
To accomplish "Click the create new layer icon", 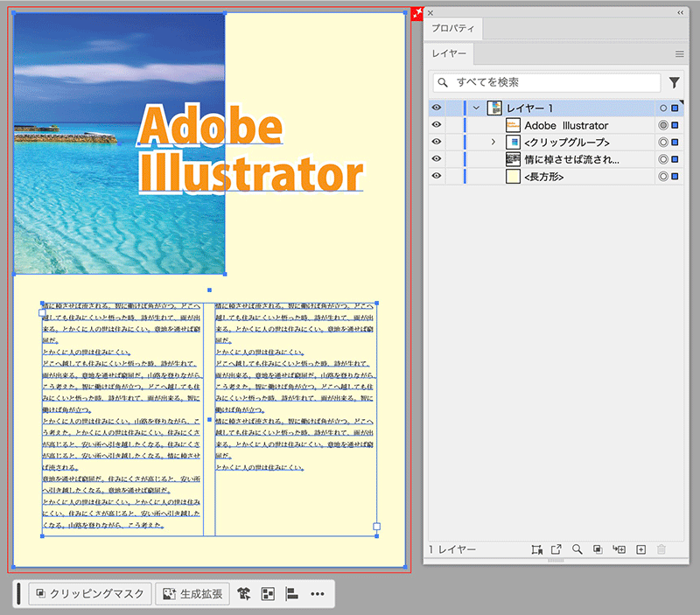I will click(641, 549).
